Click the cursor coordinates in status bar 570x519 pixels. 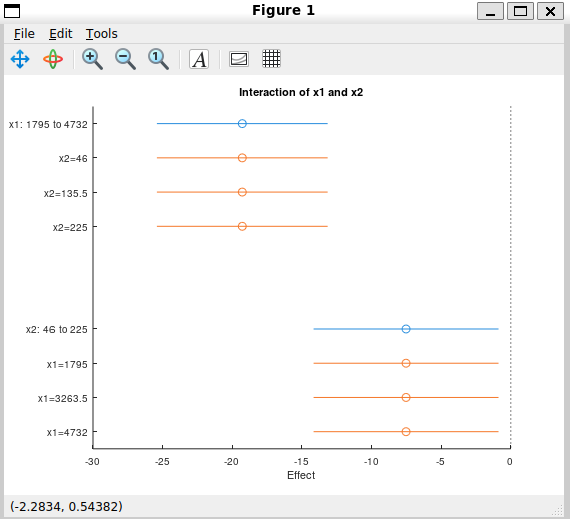[x=66, y=506]
